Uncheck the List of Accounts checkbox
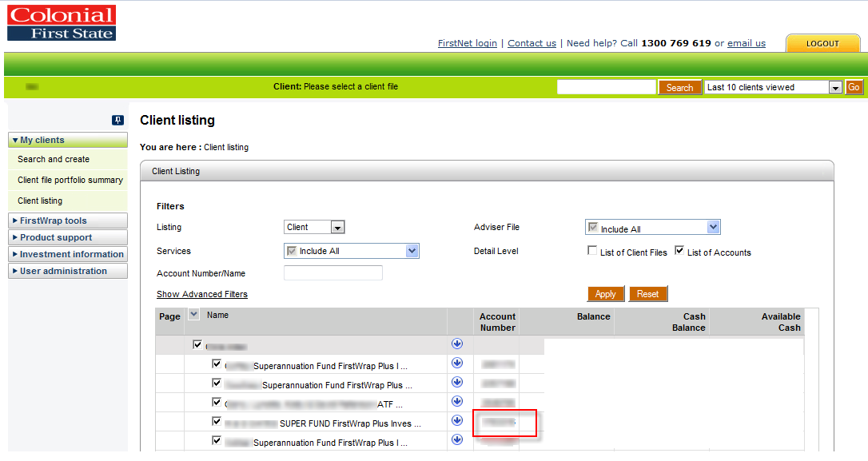 tap(679, 250)
